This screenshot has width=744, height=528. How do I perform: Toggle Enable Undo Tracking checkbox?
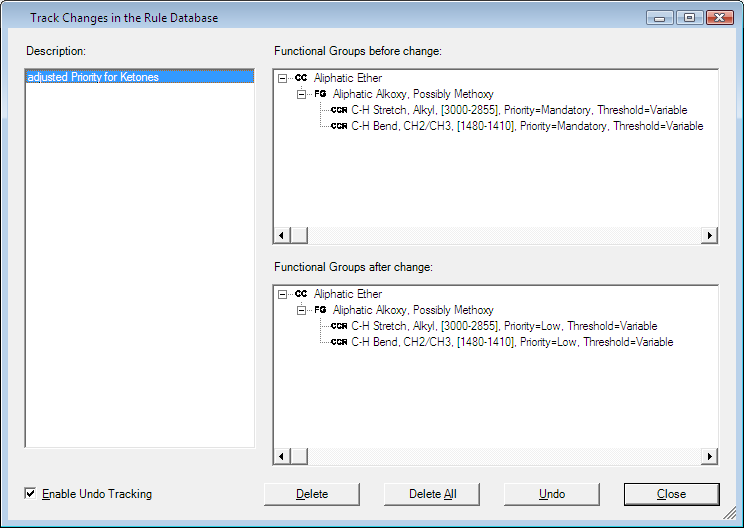tap(31, 494)
